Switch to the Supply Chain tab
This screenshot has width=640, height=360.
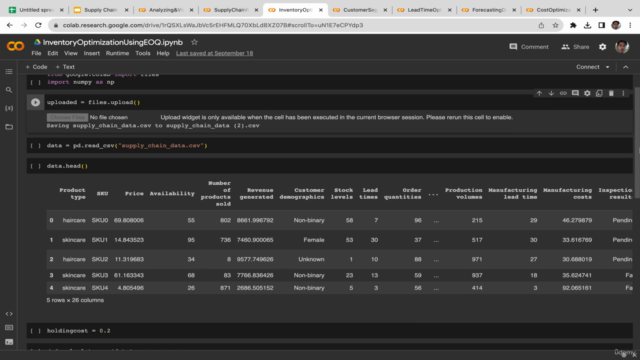tap(101, 10)
